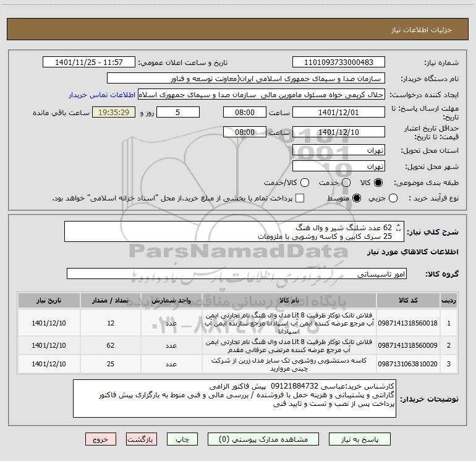476x461 pixels.
Task: Click the واحد شمارش column header
Action: tap(171, 300)
